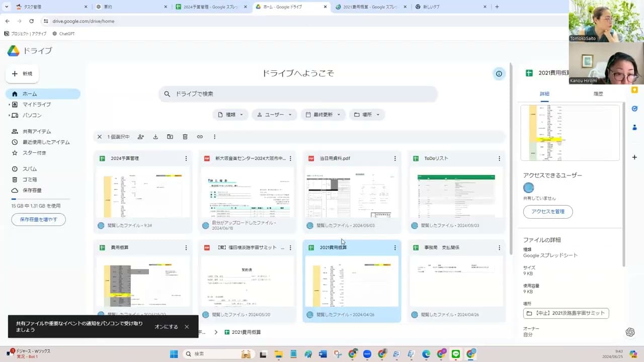Select the ToDoリスト file thumbnail
Image resolution: width=644 pixels, height=362 pixels.
click(x=456, y=193)
